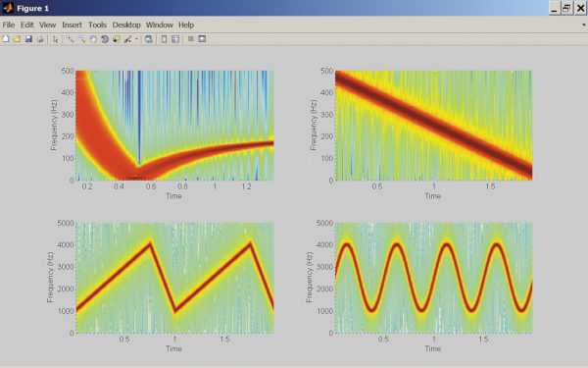Select the sinusoidal spectrogram subplot

pyautogui.click(x=433, y=278)
